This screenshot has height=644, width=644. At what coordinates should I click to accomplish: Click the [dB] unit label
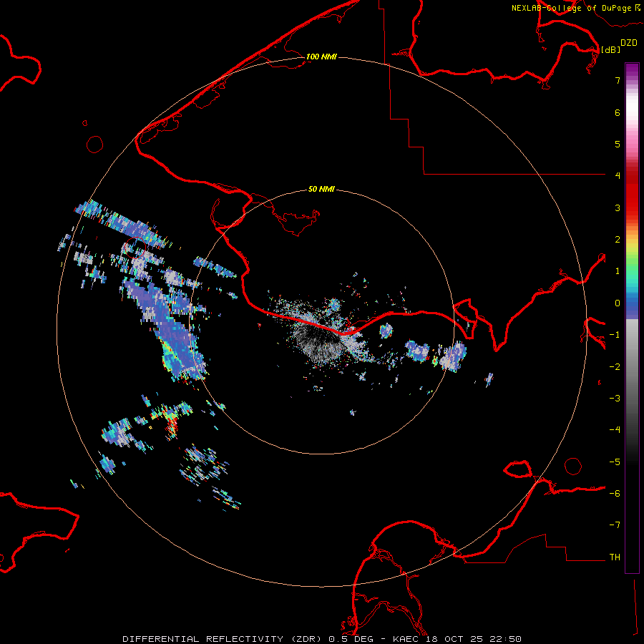coord(610,49)
